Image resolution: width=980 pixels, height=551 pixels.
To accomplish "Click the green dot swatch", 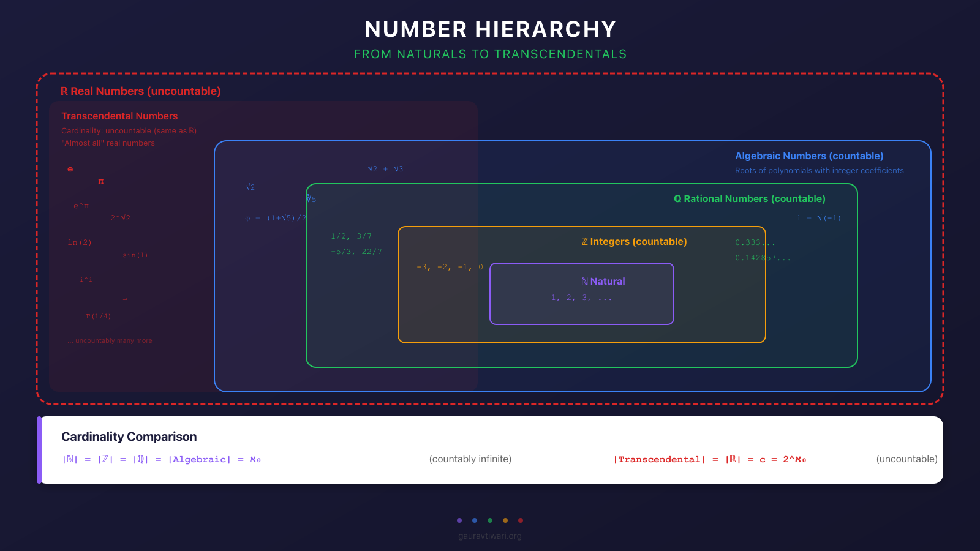I will [489, 520].
